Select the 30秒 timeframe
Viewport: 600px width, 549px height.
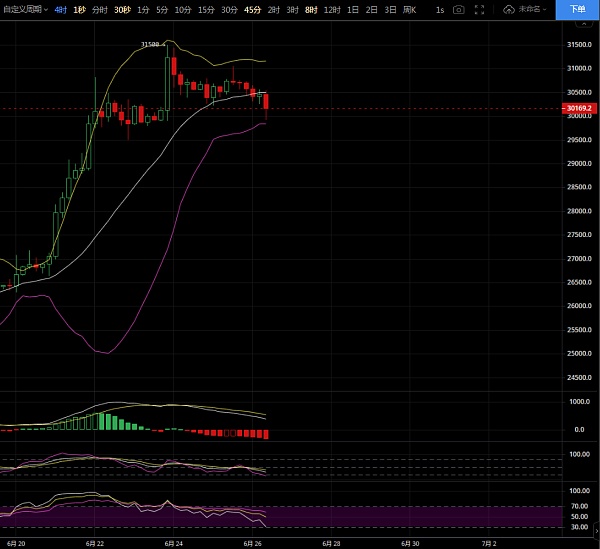click(122, 9)
